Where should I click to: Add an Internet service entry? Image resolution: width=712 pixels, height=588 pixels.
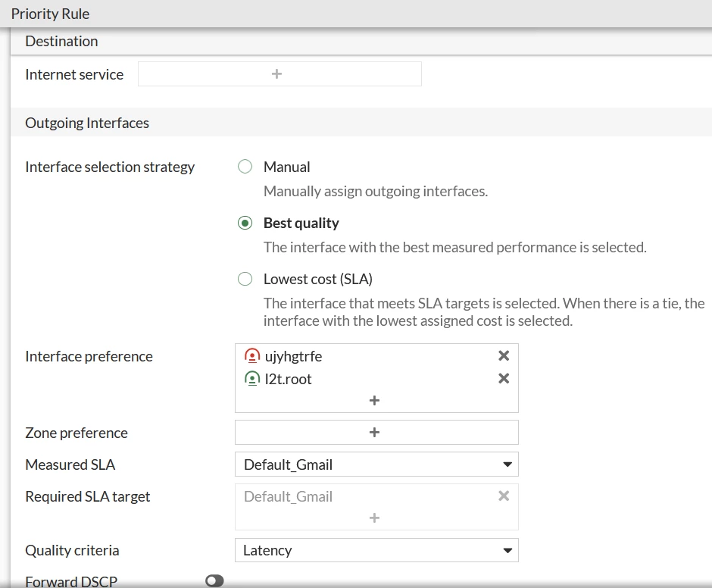click(276, 74)
